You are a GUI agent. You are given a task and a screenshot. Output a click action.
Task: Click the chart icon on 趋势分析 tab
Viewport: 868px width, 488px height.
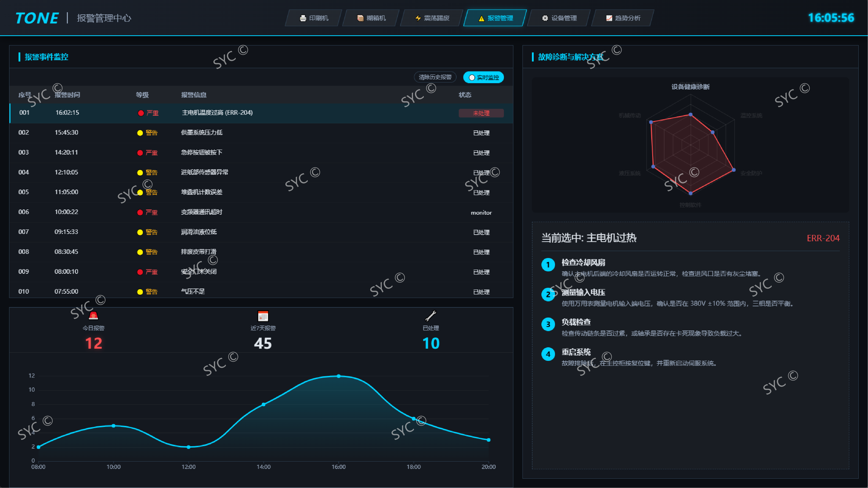(x=609, y=18)
